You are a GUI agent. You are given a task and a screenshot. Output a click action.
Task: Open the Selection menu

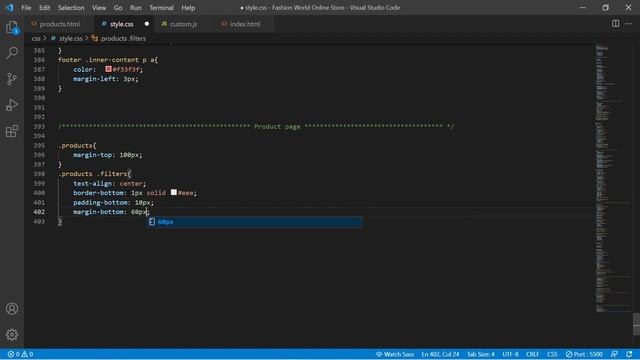(71, 8)
